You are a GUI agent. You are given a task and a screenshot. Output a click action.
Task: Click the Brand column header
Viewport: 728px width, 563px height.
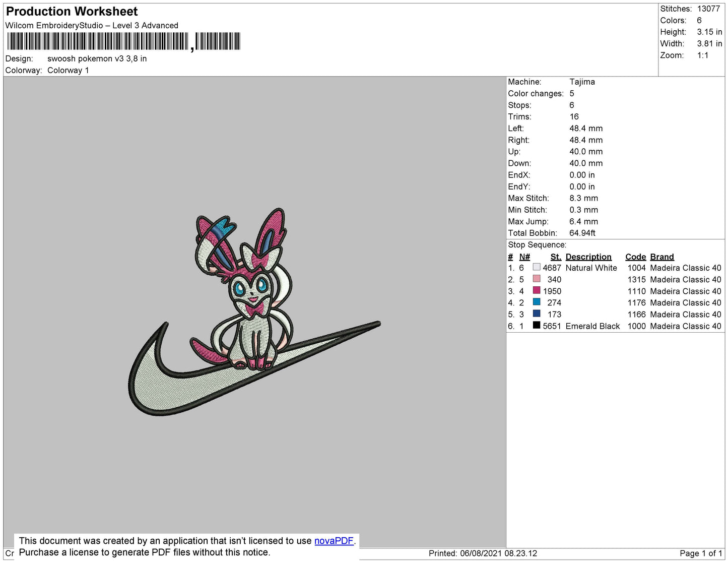click(661, 257)
